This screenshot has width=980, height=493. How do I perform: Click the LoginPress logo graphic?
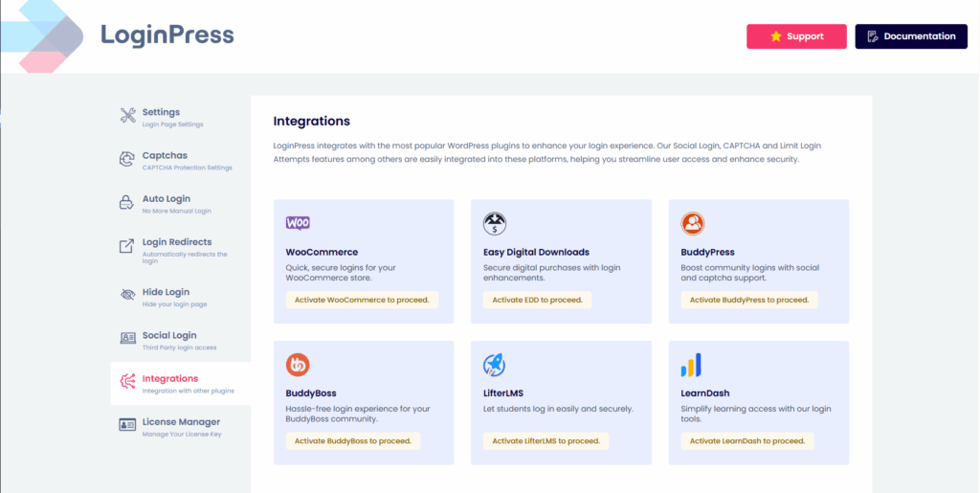point(42,36)
